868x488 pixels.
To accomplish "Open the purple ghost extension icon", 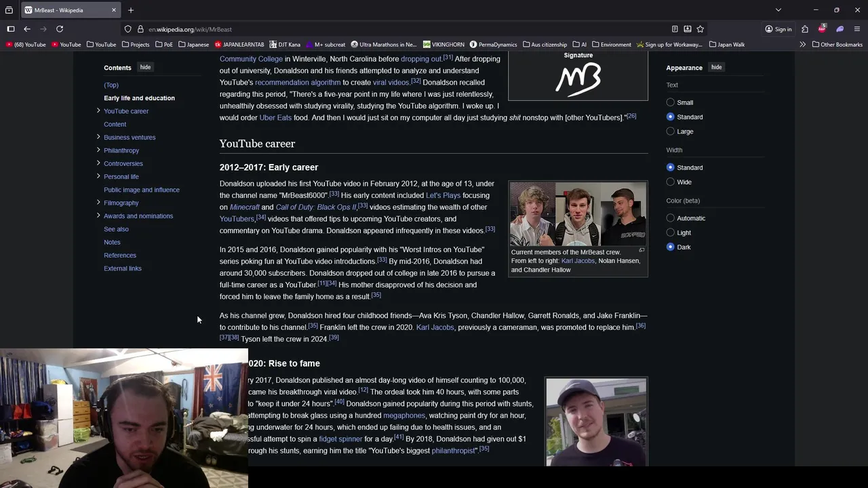I will click(x=840, y=29).
